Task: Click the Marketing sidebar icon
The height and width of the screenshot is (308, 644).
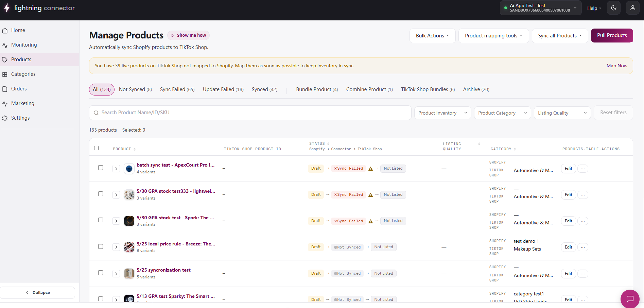Action: (x=5, y=103)
